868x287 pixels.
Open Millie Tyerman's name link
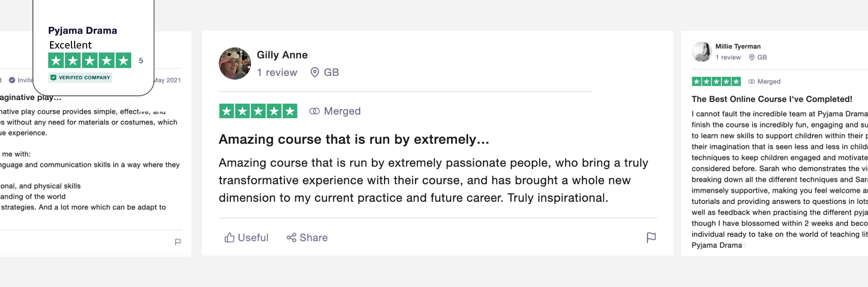738,46
